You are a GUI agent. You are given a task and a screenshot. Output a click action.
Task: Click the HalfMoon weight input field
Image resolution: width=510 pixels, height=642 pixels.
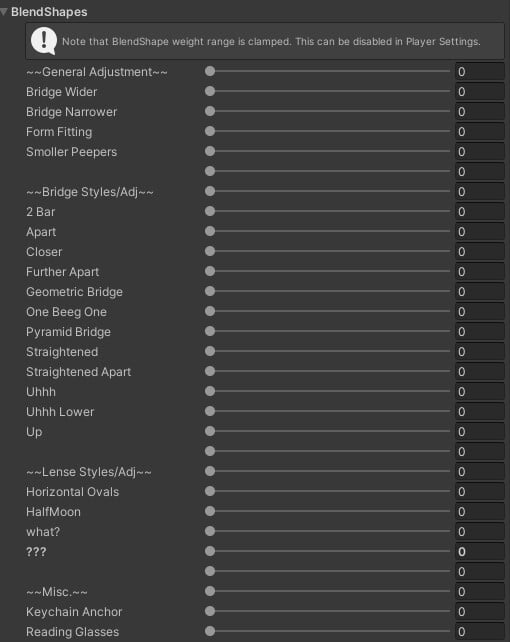pyautogui.click(x=479, y=511)
